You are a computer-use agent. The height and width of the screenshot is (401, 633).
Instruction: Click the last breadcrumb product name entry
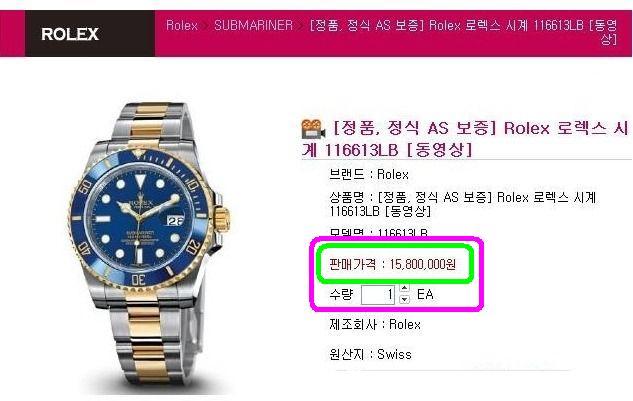463,31
